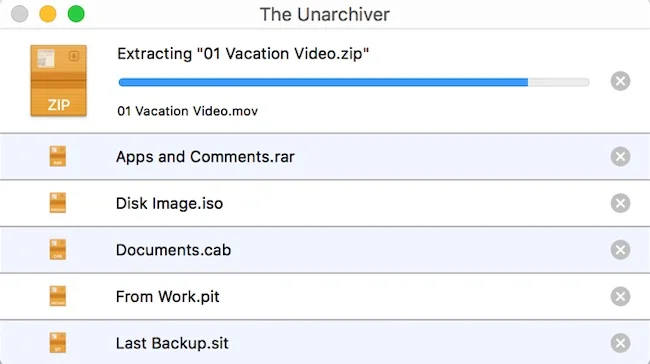Viewport: 650px width, 364px height.
Task: Remove Disk Image.iso from queue
Action: click(x=620, y=203)
